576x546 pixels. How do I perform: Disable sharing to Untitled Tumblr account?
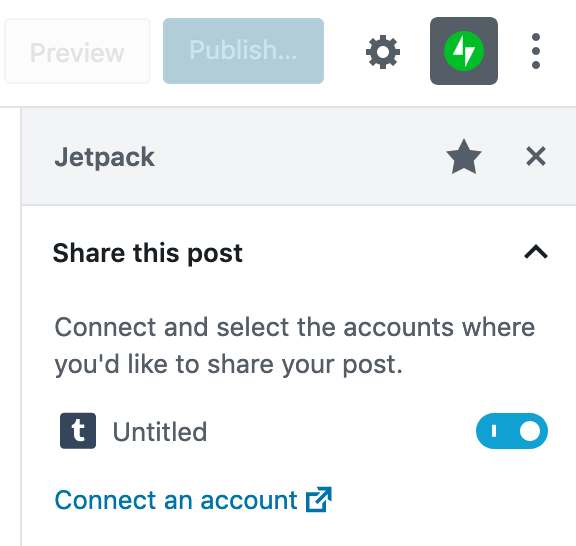tap(512, 431)
